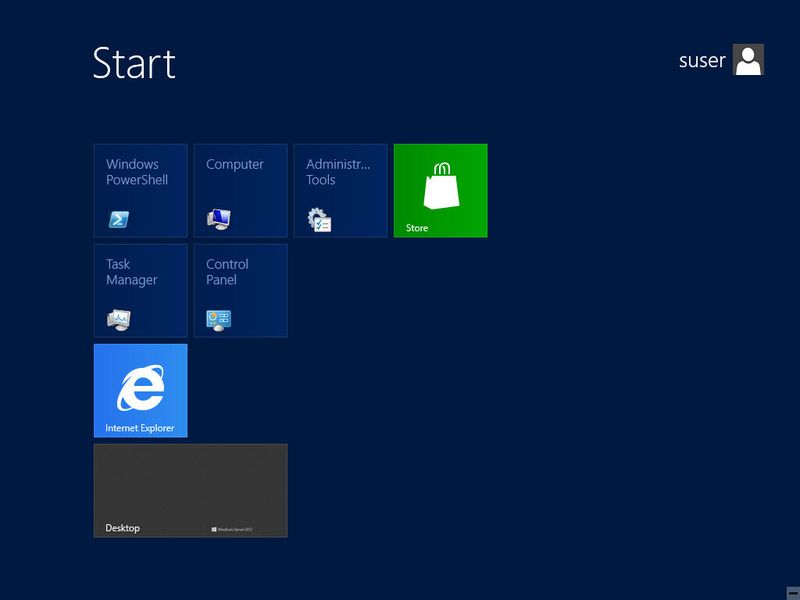Screen dimensions: 800x600
Task: Click the gears icon on Administrative Tools tile
Action: coord(320,218)
